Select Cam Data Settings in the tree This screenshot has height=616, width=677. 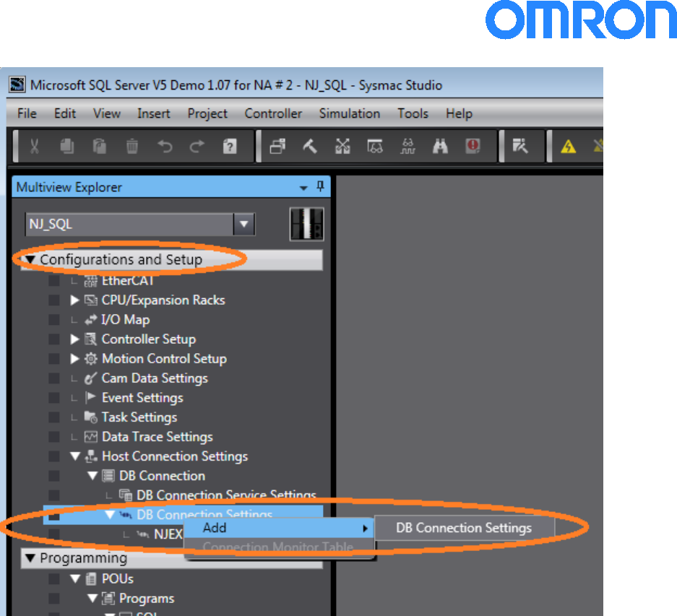[x=155, y=378]
